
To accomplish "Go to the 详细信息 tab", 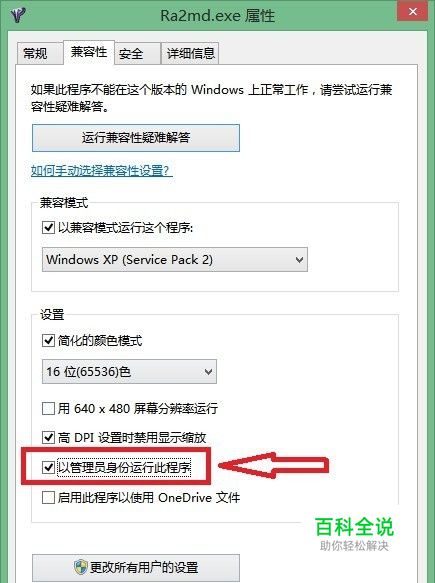I will pos(190,54).
